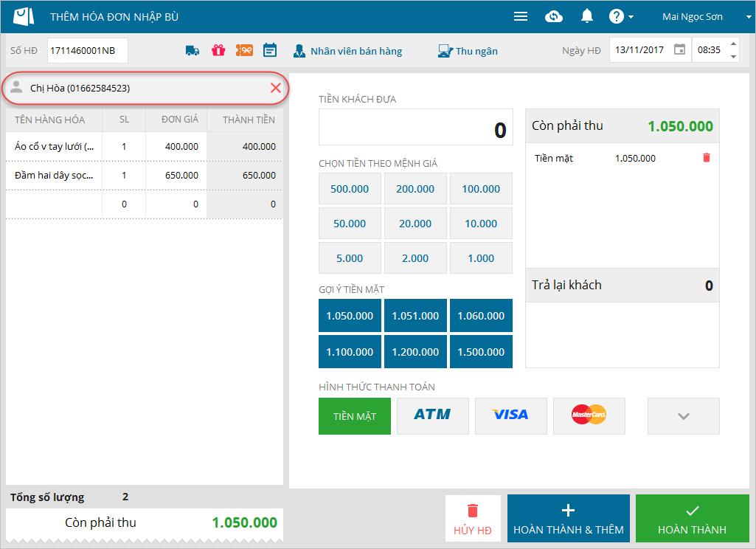Choose the 50.000 denomination
Screen dimensions: 756x549
tap(350, 224)
